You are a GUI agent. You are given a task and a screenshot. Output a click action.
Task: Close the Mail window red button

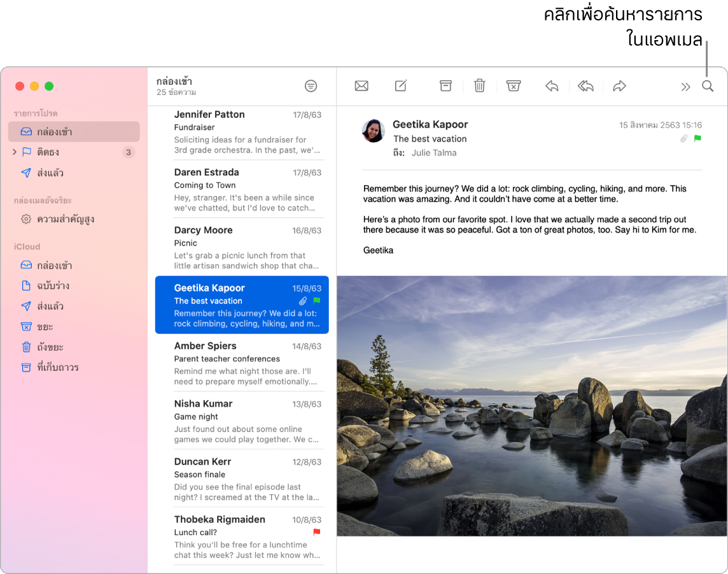[20, 86]
